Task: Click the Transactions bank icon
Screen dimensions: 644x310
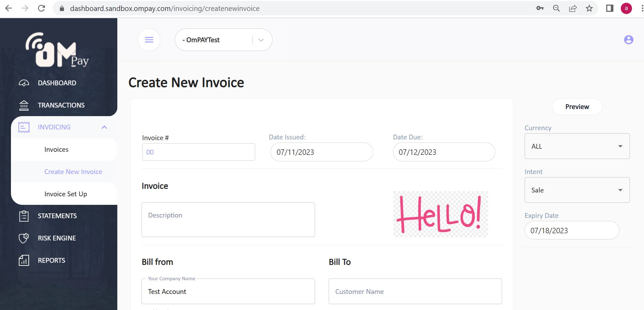Action: (24, 105)
